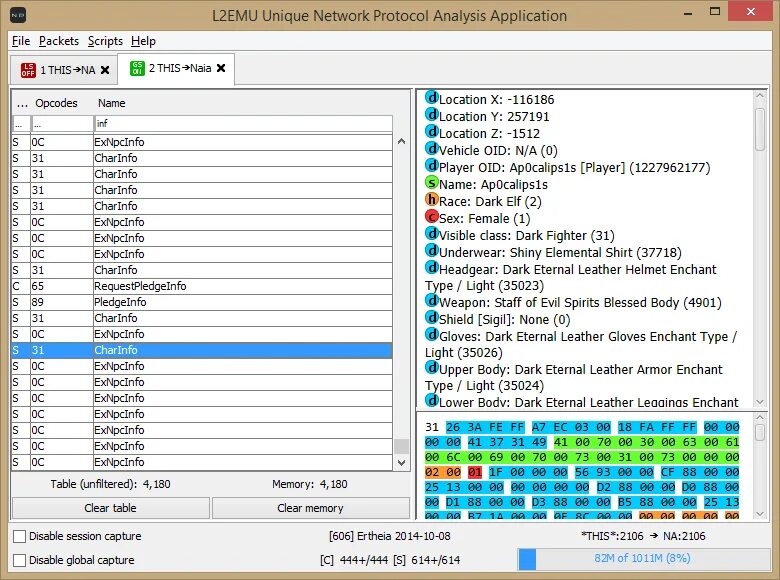Viewport: 780px width, 580px height.
Task: Click the memory usage 82M of 1011M bar
Action: pos(643,559)
